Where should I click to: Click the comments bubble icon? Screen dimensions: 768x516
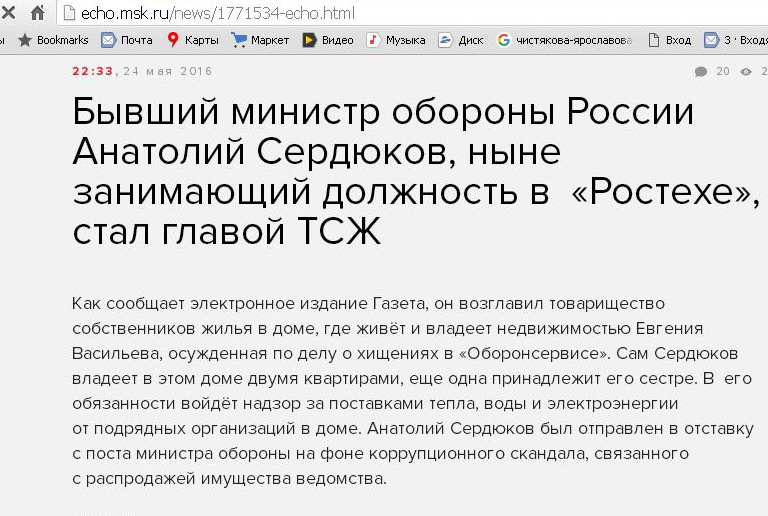(701, 72)
